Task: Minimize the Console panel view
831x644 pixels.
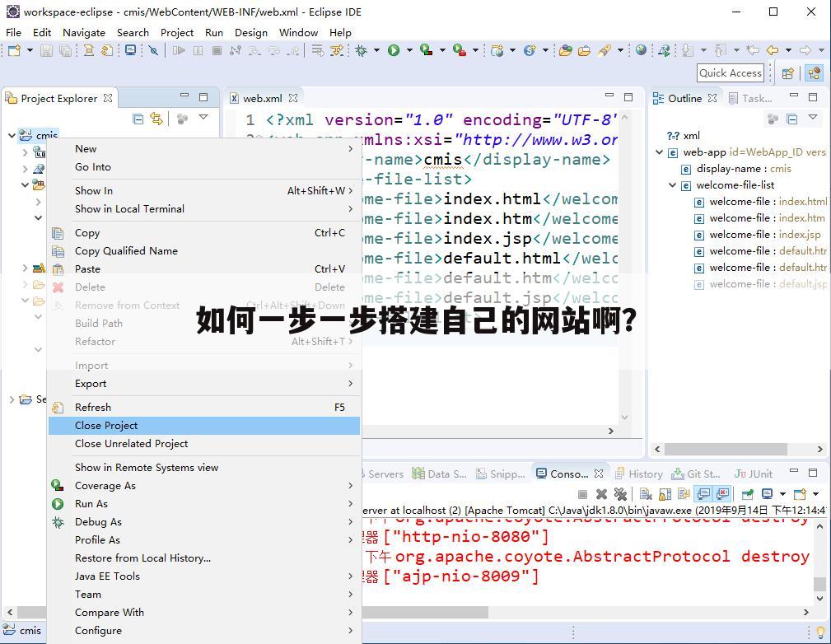Action: click(793, 471)
